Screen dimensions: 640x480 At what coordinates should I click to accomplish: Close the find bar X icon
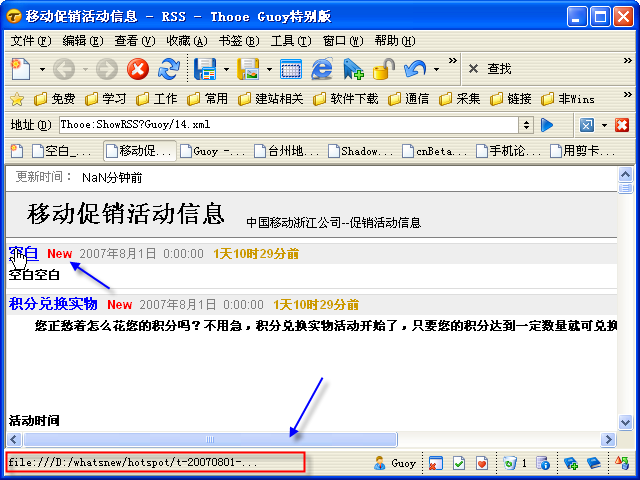pyautogui.click(x=473, y=69)
